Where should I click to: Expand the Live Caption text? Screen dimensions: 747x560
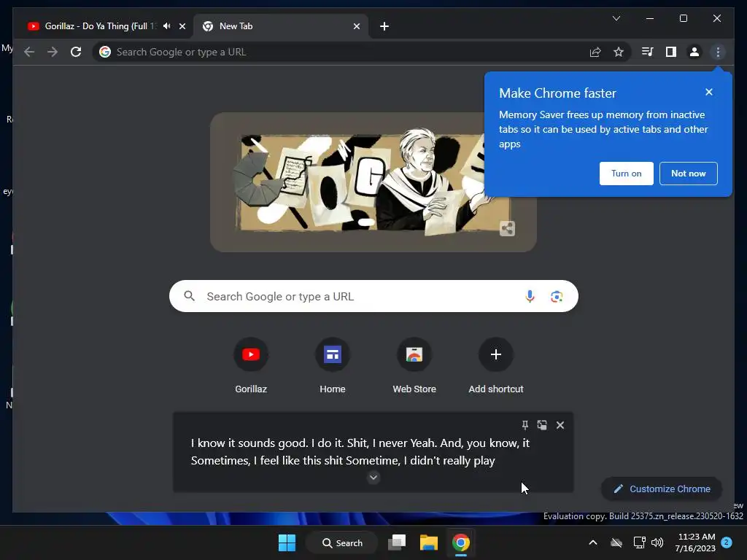point(373,477)
